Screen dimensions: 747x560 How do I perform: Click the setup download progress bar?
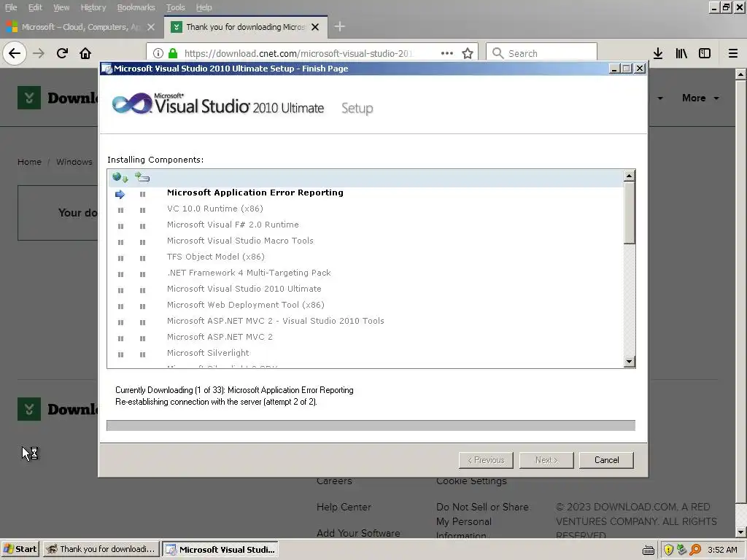pyautogui.click(x=371, y=425)
